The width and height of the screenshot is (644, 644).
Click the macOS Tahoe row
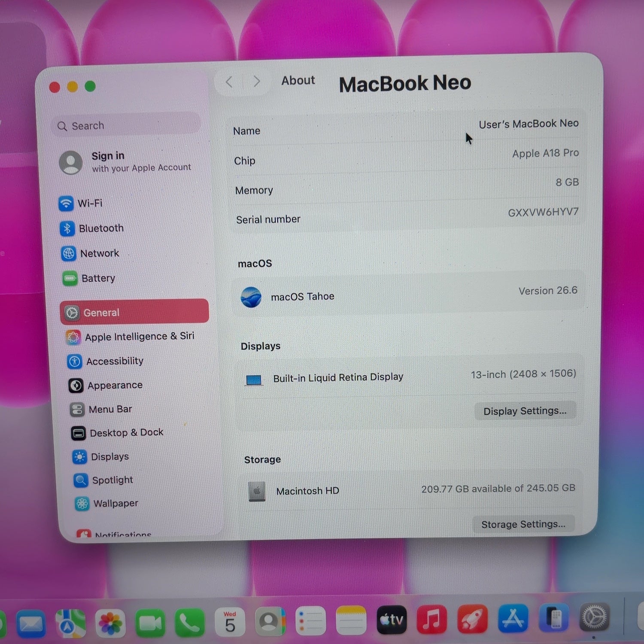409,295
